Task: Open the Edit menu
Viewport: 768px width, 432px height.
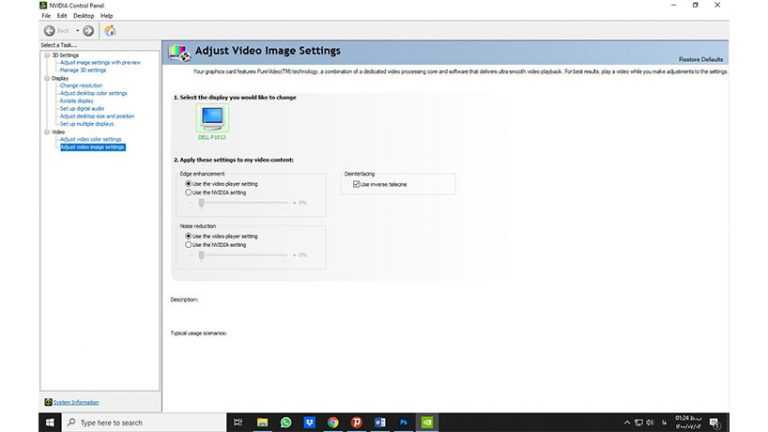Action: 62,16
